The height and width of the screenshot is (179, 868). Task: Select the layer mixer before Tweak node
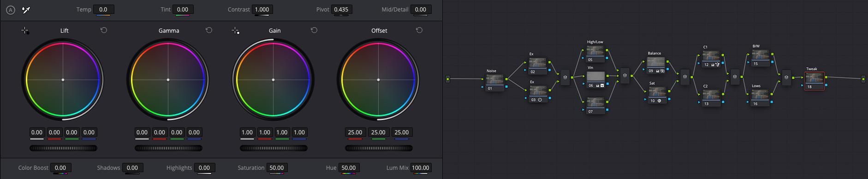pyautogui.click(x=786, y=77)
